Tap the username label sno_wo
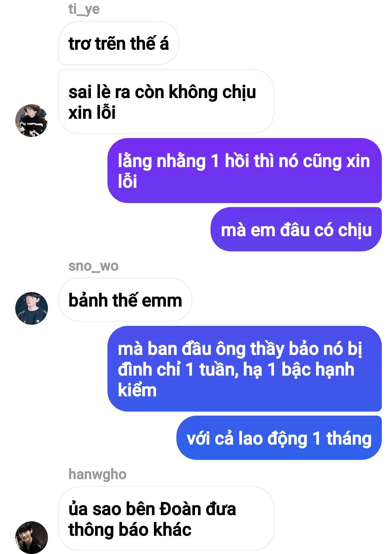The width and height of the screenshot is (392, 554). [93, 266]
